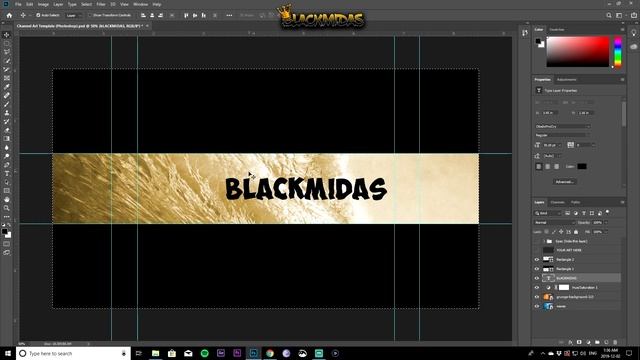This screenshot has width=640, height=360.
Task: Select the Lasso tool
Action: pos(7,52)
